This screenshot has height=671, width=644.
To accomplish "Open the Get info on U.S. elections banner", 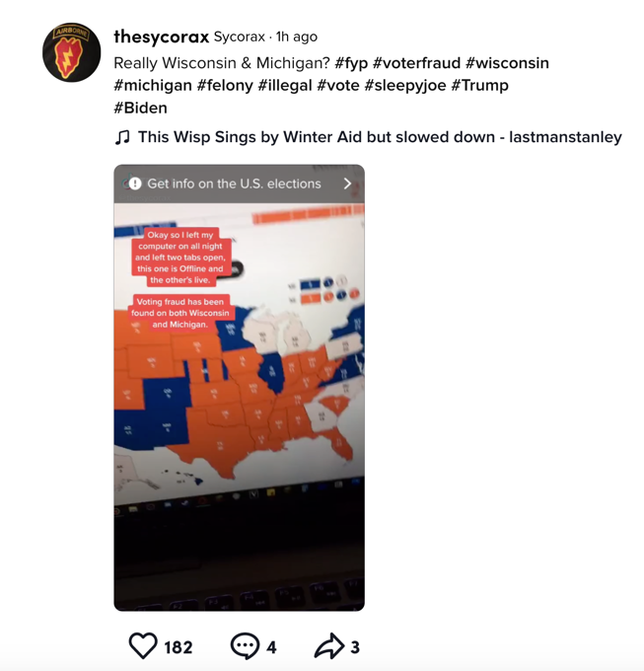I will [x=239, y=184].
